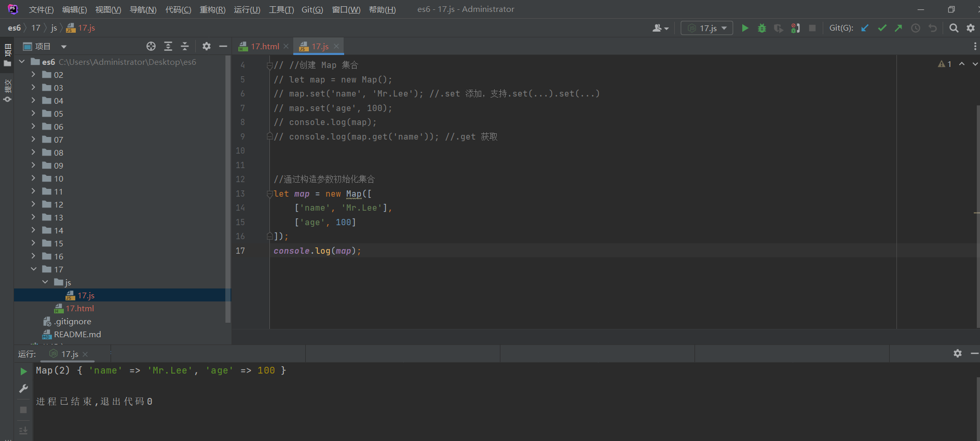Screen dimensions: 980x441
Task: Click 17 breadcrumb in navigation bar
Action: [36, 28]
